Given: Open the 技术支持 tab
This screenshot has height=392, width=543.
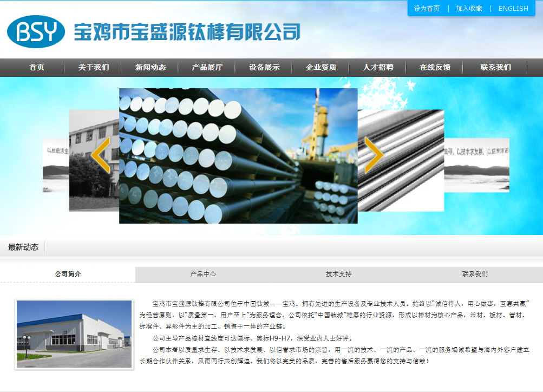Looking at the screenshot, I should (339, 274).
